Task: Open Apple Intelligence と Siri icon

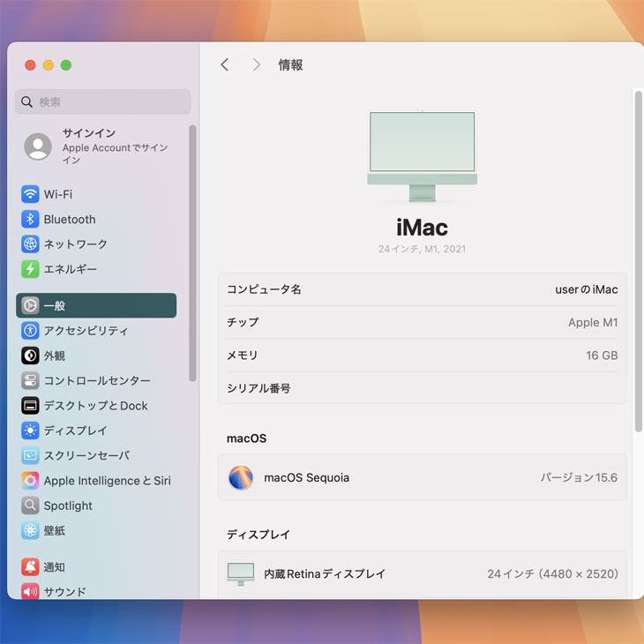Action: (30, 481)
